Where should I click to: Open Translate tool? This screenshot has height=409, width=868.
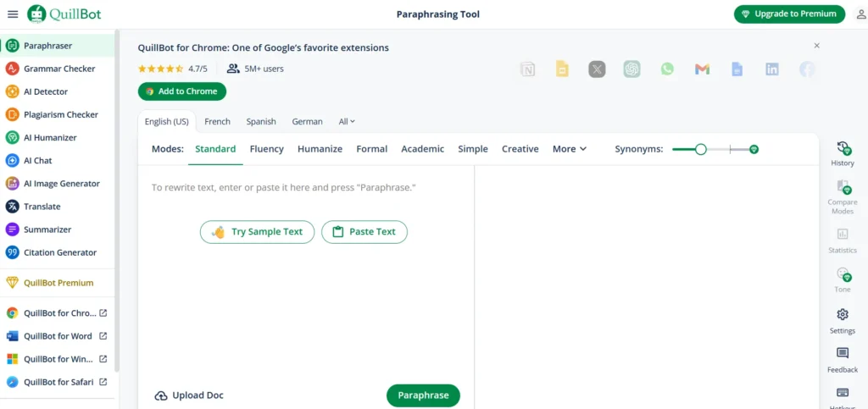(x=58, y=206)
